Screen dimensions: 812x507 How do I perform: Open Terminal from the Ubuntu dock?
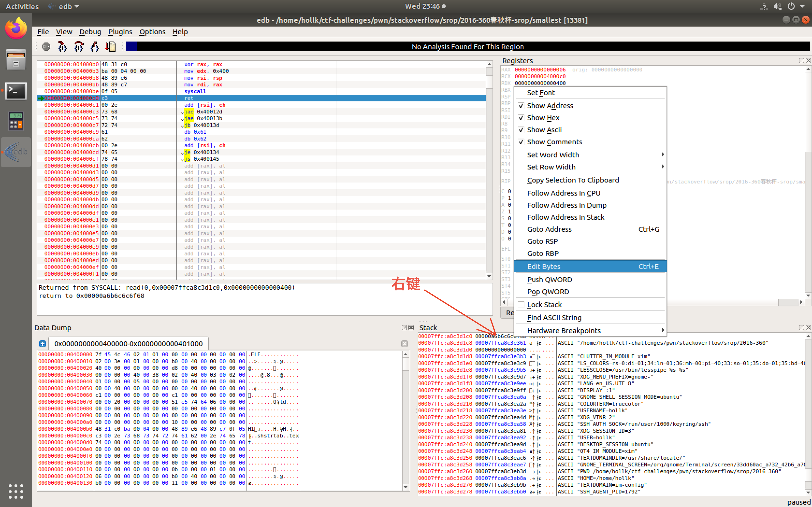(16, 91)
